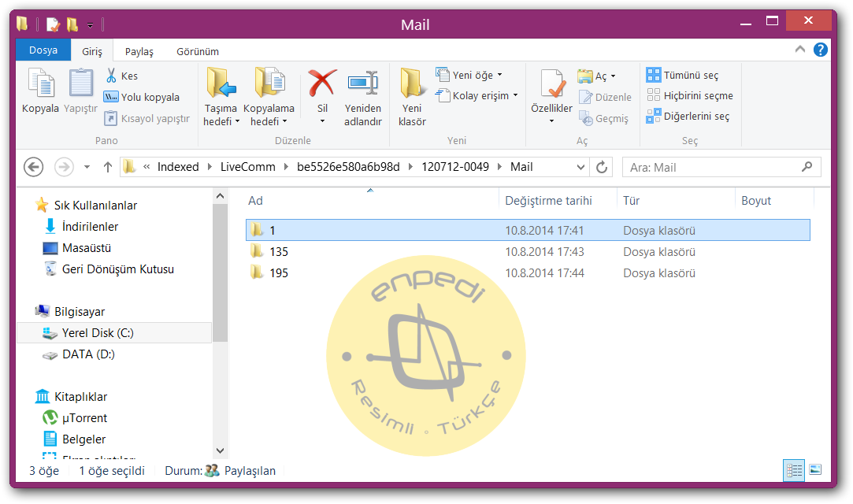This screenshot has width=853, height=504.
Task: Switch to the Paylaş ribbon tab
Action: click(x=139, y=51)
